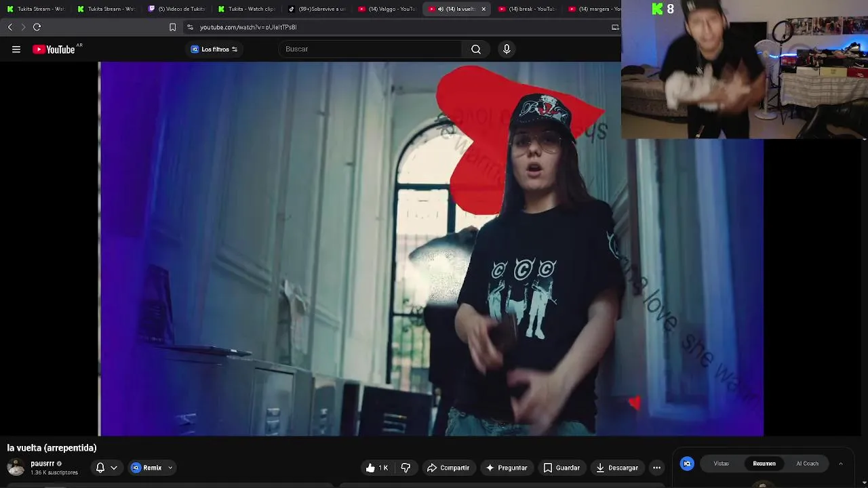Image resolution: width=868 pixels, height=488 pixels.
Task: Like the video with thumbs up
Action: point(377,468)
